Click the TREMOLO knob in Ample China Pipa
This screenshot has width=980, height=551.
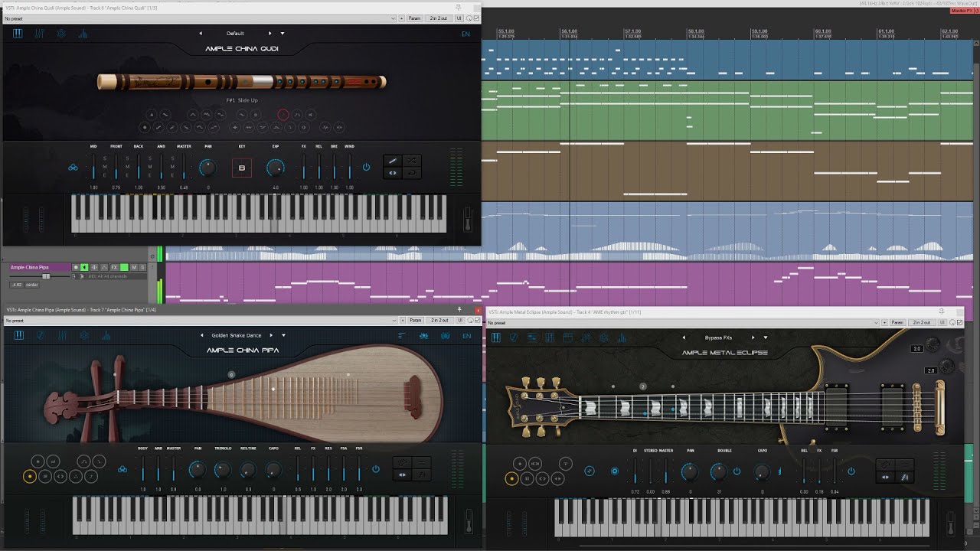[x=223, y=470]
